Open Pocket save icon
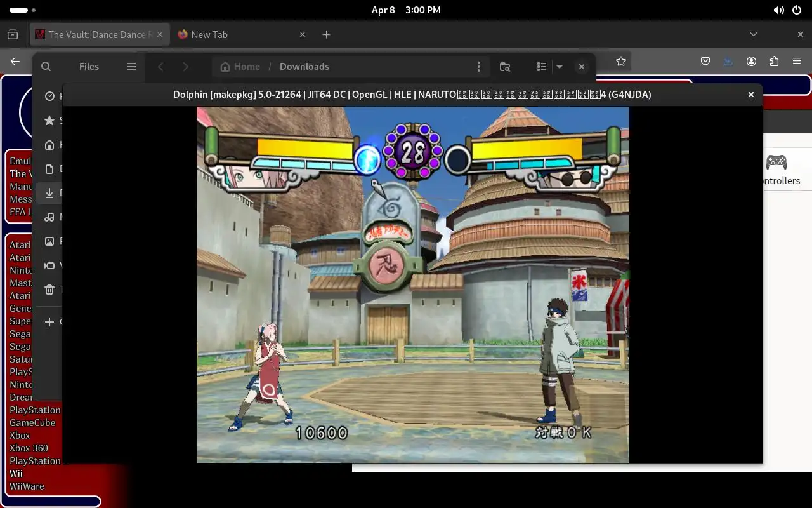 705,61
